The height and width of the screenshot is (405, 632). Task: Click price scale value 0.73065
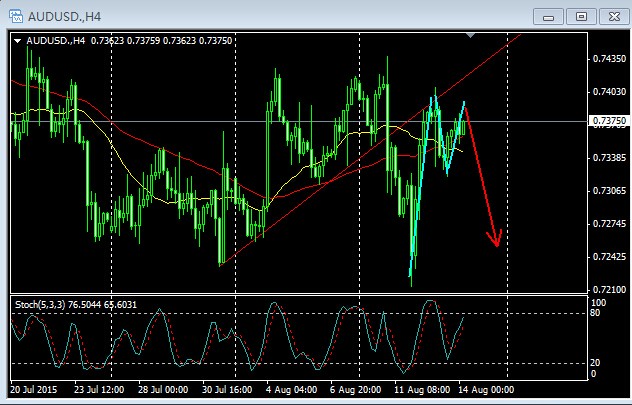coord(609,191)
